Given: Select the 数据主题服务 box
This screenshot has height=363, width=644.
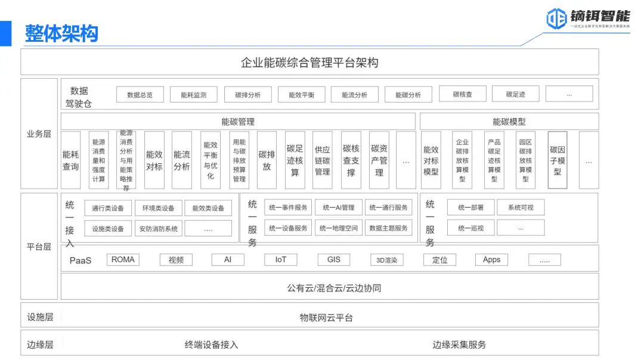Looking at the screenshot, I should pos(388,228).
